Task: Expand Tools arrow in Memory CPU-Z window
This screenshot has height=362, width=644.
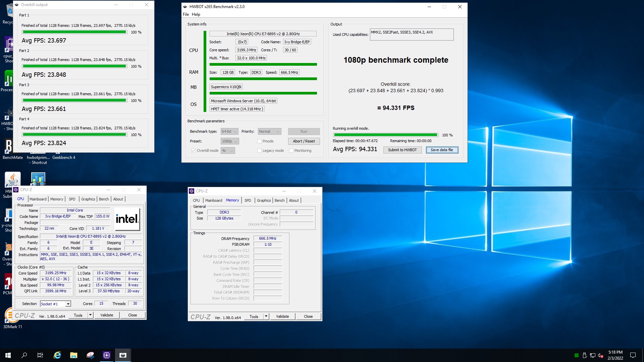Action: 266,316
